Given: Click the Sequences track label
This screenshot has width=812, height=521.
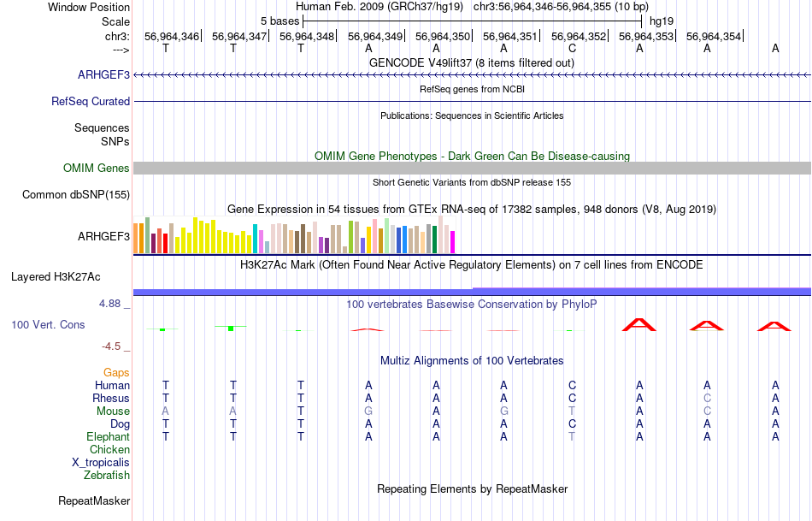Looking at the screenshot, I should tap(102, 127).
